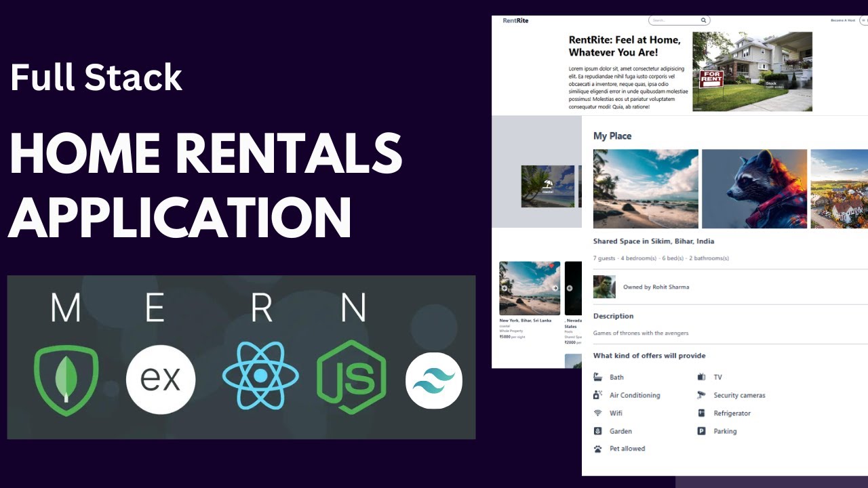This screenshot has width=868, height=488.
Task: Click the Tailwind CSS wave logo
Action: pos(434,381)
